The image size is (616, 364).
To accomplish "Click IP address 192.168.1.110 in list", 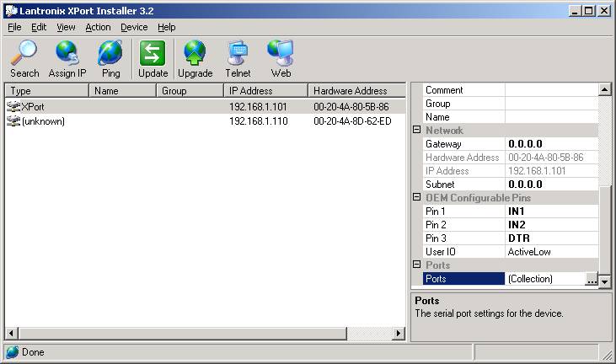I will (x=259, y=121).
